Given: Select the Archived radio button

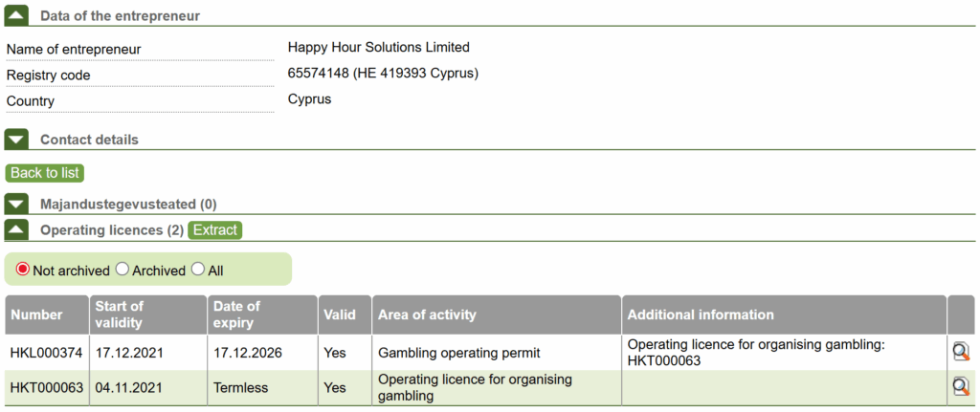Looking at the screenshot, I should [122, 270].
